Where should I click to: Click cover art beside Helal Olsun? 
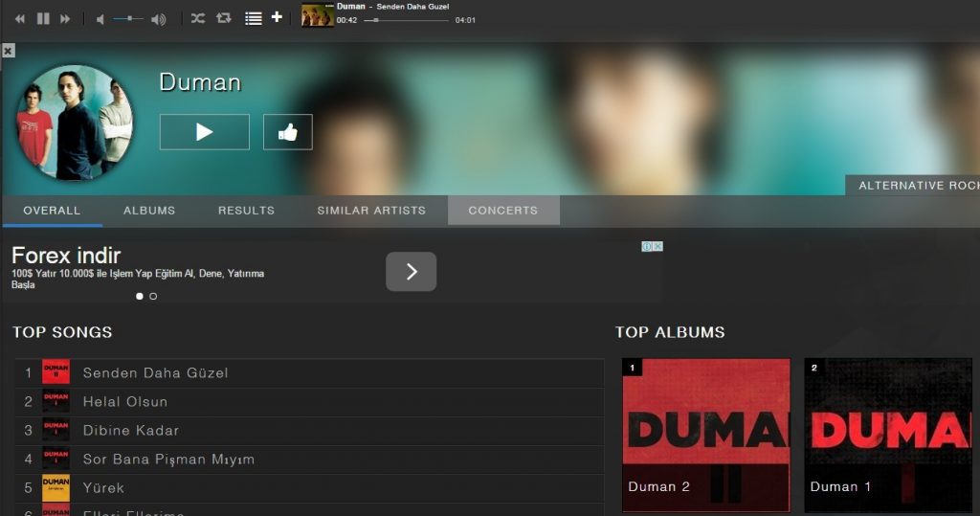coord(56,401)
